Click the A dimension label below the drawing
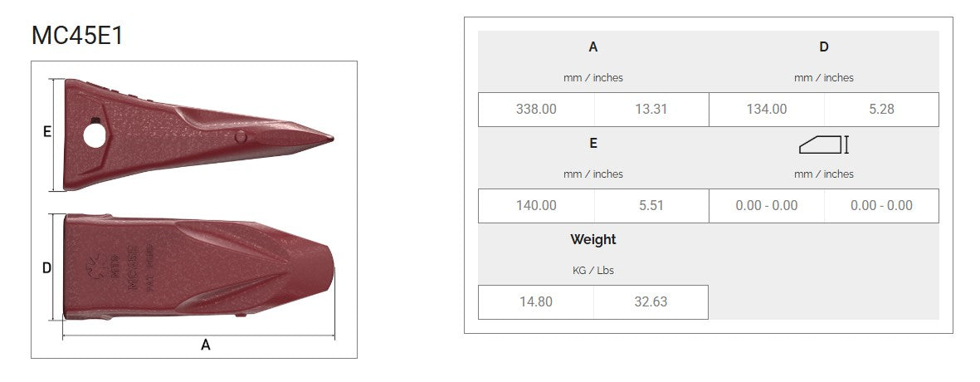 pyautogui.click(x=206, y=345)
